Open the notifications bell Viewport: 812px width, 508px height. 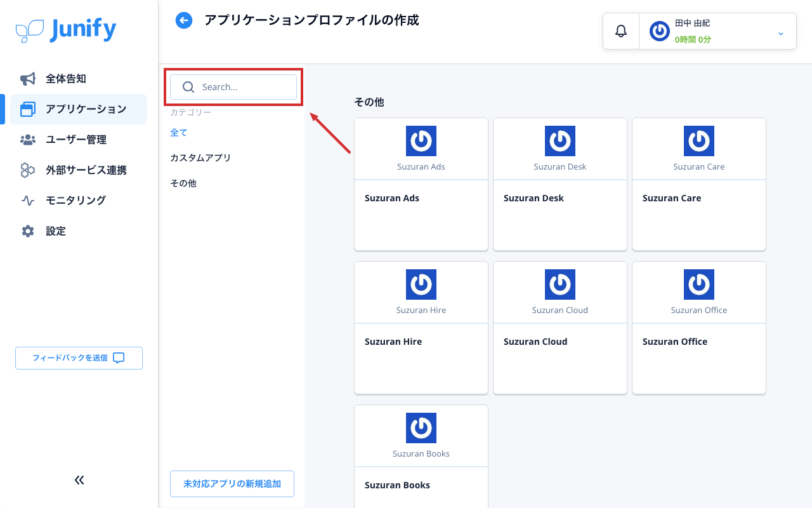coord(621,31)
